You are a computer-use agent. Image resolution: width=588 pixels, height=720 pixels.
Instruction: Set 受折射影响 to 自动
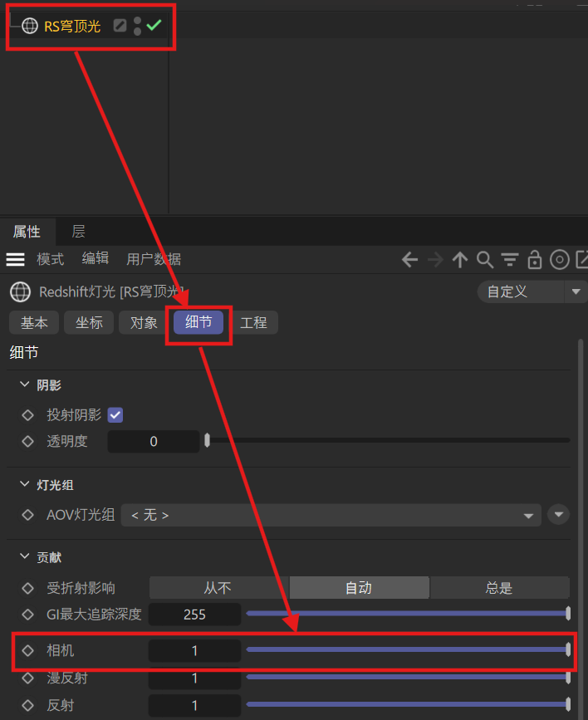tap(359, 588)
